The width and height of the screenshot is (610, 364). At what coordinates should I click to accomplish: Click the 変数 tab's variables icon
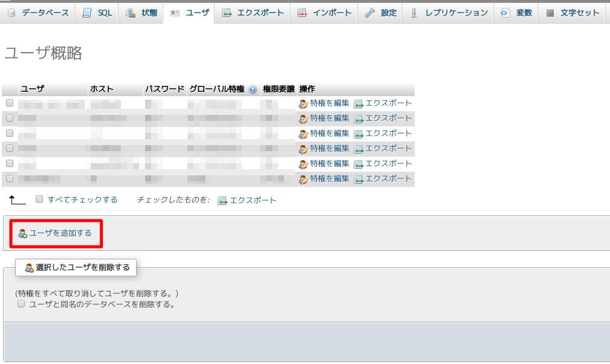[505, 13]
